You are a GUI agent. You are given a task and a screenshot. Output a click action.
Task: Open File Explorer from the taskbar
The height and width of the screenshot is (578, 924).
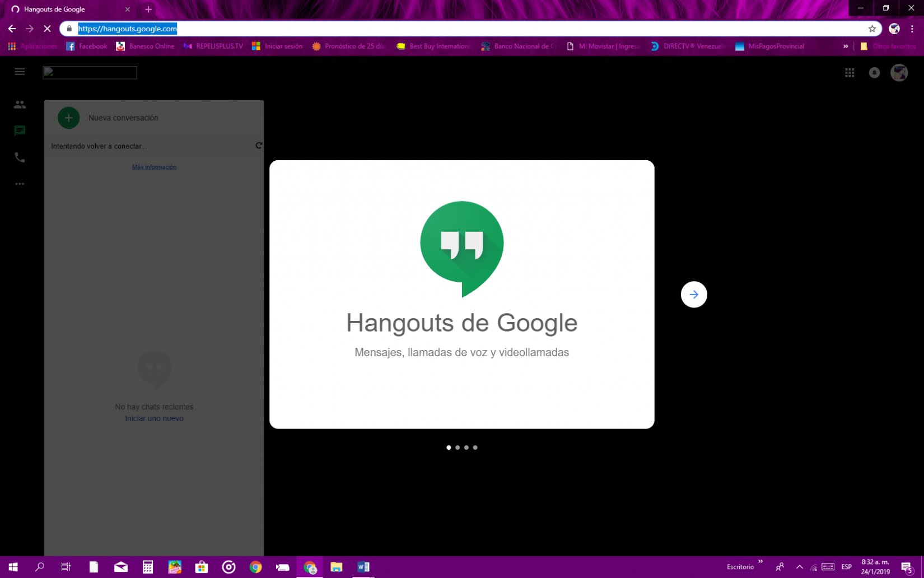(x=337, y=567)
